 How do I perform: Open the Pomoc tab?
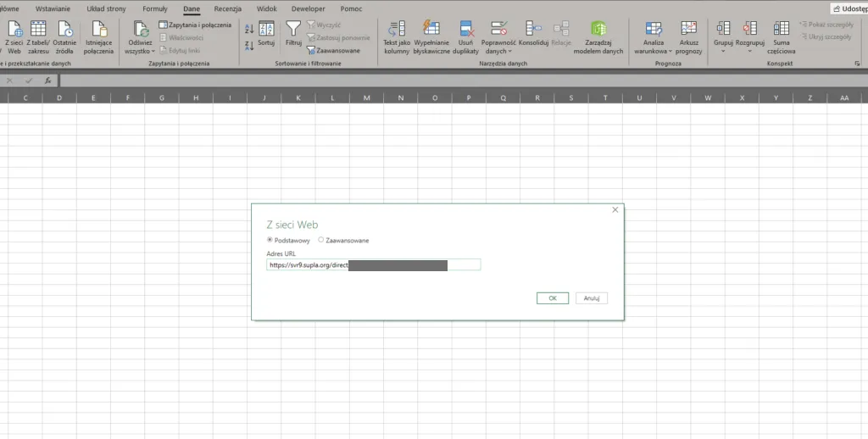pos(351,8)
